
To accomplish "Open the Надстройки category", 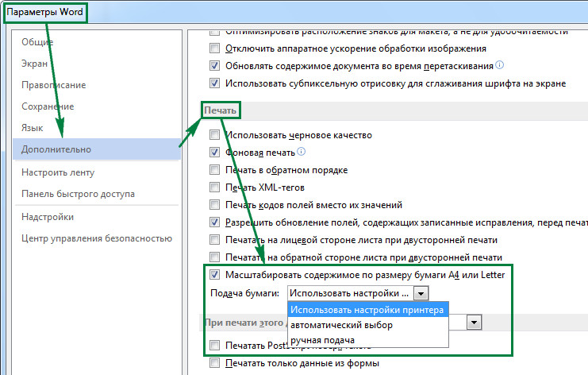I will (48, 217).
